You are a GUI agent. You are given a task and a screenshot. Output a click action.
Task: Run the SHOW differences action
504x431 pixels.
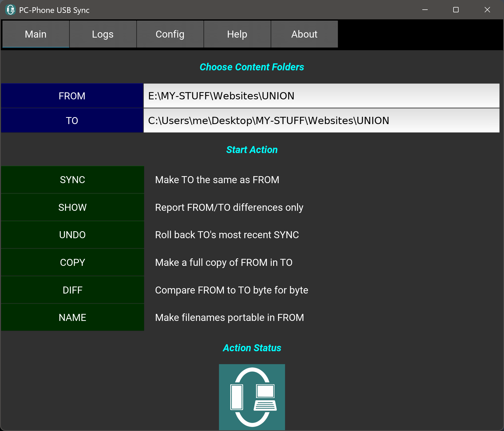[73, 207]
